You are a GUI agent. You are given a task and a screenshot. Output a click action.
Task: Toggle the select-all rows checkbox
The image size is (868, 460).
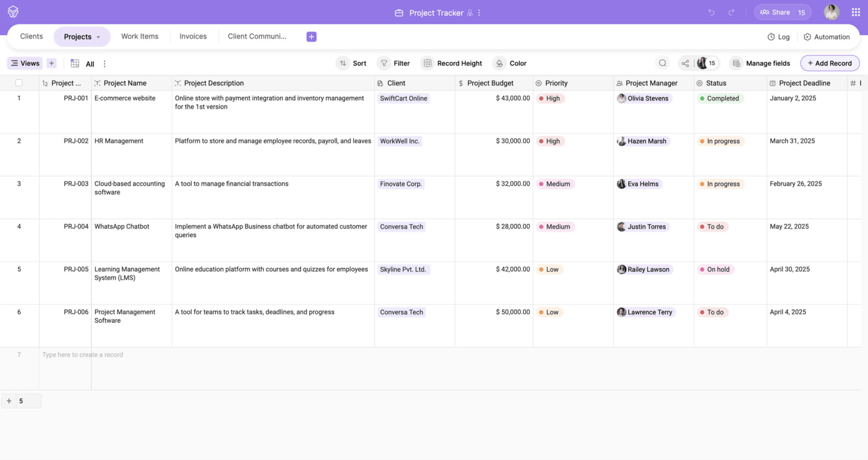click(x=19, y=83)
